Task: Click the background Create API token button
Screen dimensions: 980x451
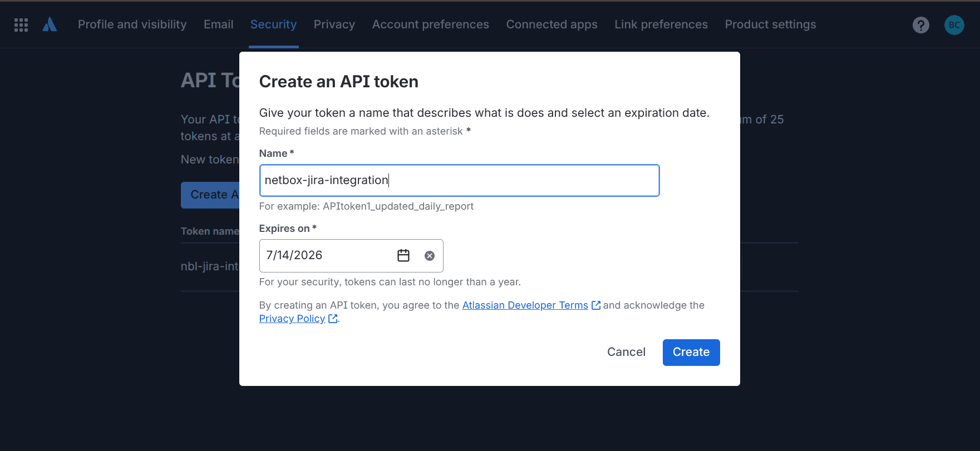Action: pyautogui.click(x=210, y=195)
